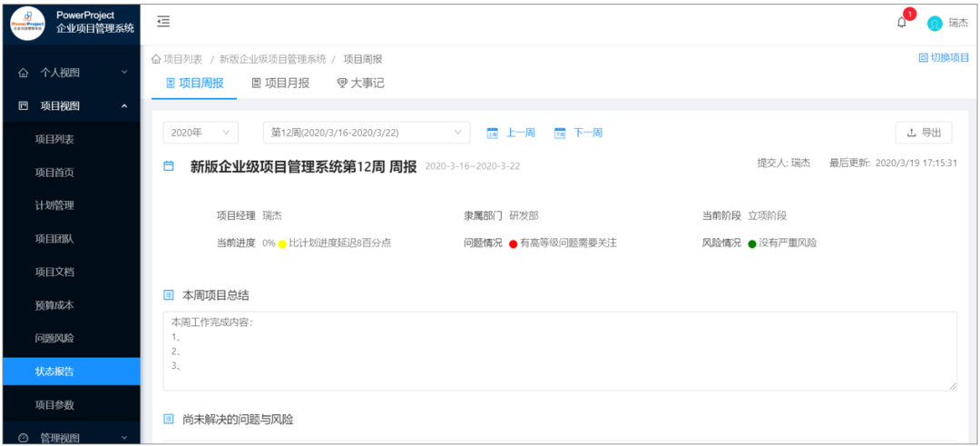Click the 本周项目总结 heading

pyautogui.click(x=215, y=294)
